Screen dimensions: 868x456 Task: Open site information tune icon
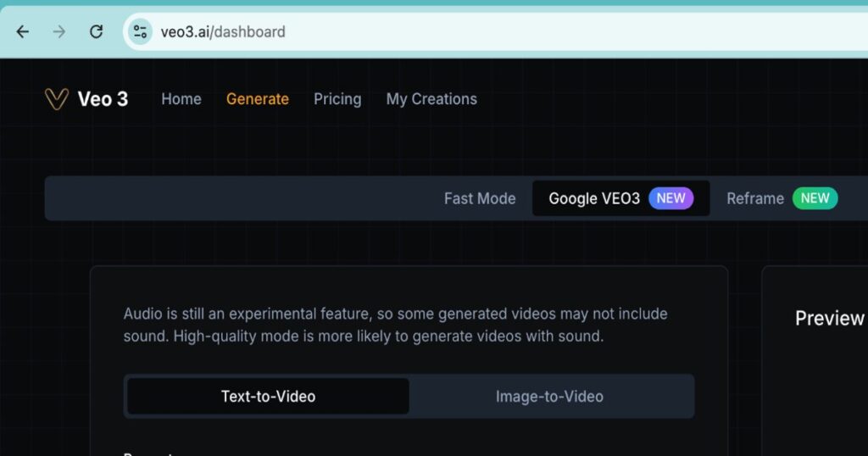click(140, 31)
